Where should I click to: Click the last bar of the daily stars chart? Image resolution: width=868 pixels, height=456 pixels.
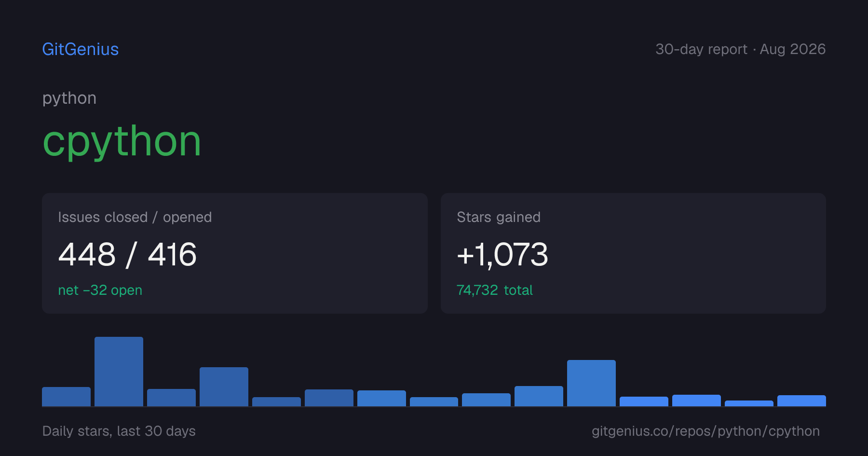click(801, 401)
